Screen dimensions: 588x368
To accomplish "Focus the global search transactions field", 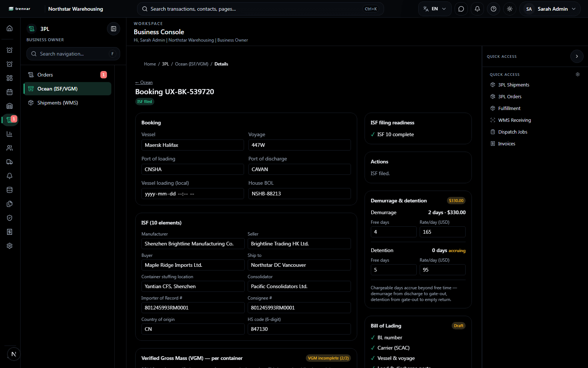I will coord(260,9).
